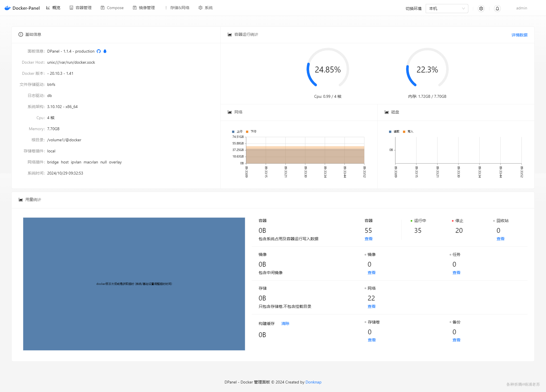Click the Docker whale logo icon
Viewport: 546px width, 392px height.
8,8
